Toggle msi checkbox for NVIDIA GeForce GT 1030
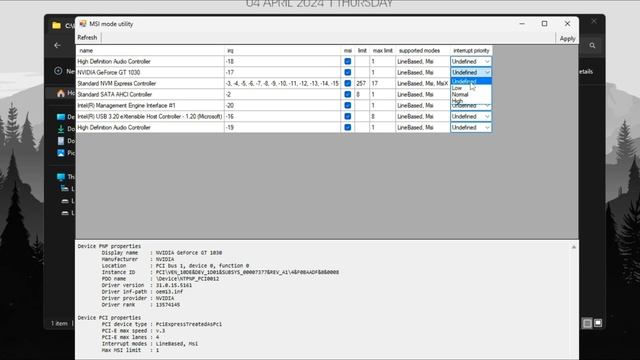The height and width of the screenshot is (360, 640). [347, 72]
